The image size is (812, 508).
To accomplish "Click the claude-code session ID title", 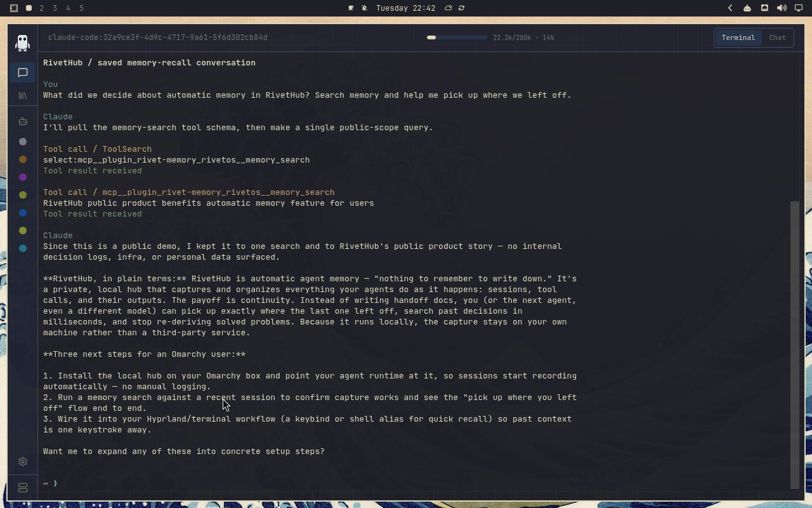I will click(158, 37).
